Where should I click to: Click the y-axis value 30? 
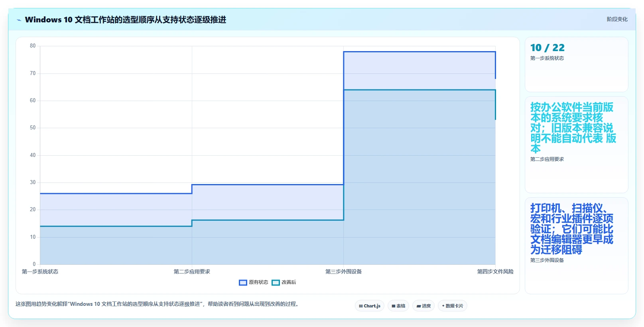33,182
